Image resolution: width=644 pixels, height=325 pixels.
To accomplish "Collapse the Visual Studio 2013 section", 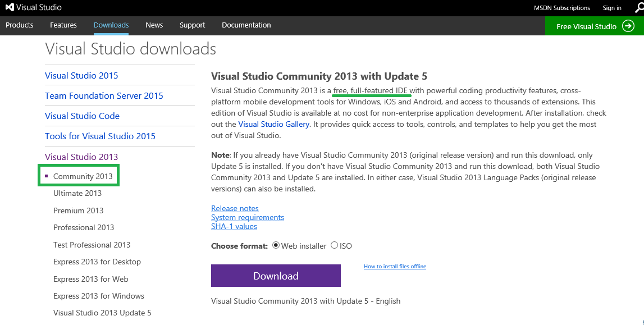I will click(81, 157).
